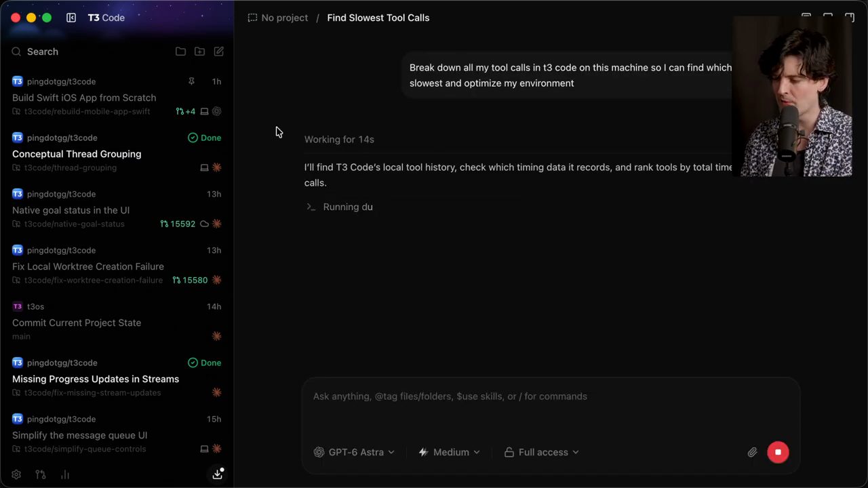Expand the Working for 14s section

pos(339,139)
